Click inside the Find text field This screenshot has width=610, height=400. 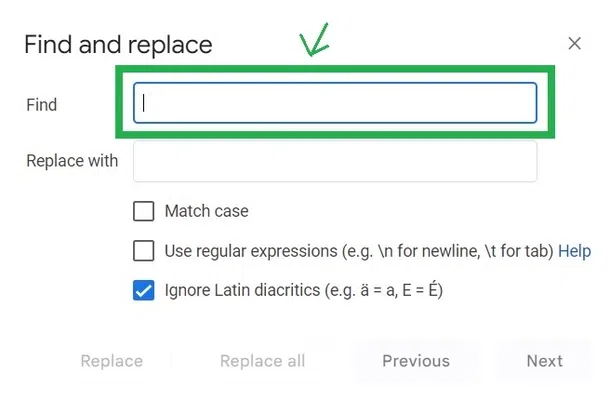click(335, 103)
